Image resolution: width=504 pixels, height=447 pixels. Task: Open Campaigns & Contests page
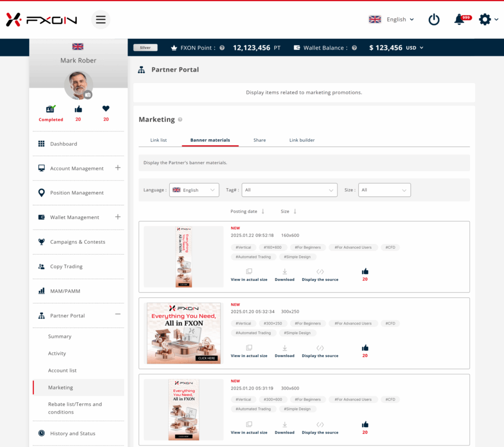78,242
